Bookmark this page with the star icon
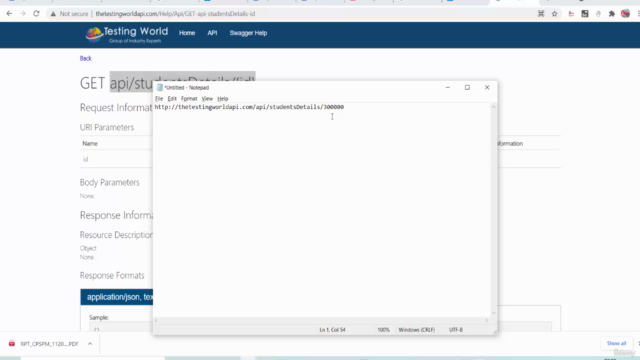This screenshot has height=360, width=640. click(x=554, y=14)
